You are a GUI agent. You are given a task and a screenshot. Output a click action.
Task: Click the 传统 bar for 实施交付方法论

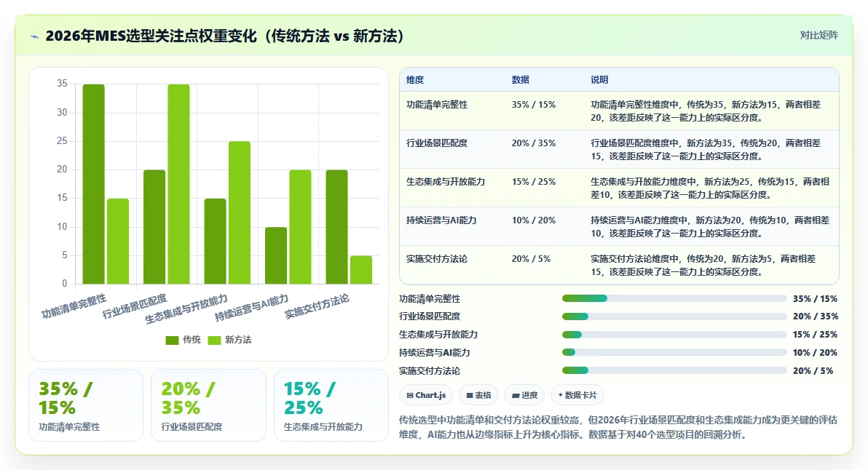click(x=336, y=227)
